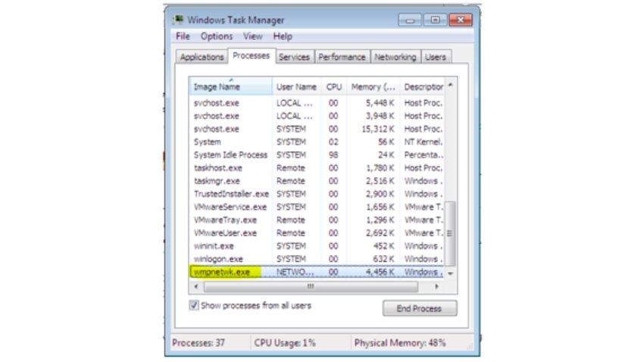Click the horizontal scrollbar right arrow
Viewport: 644px width, 362px height.
pos(435,287)
